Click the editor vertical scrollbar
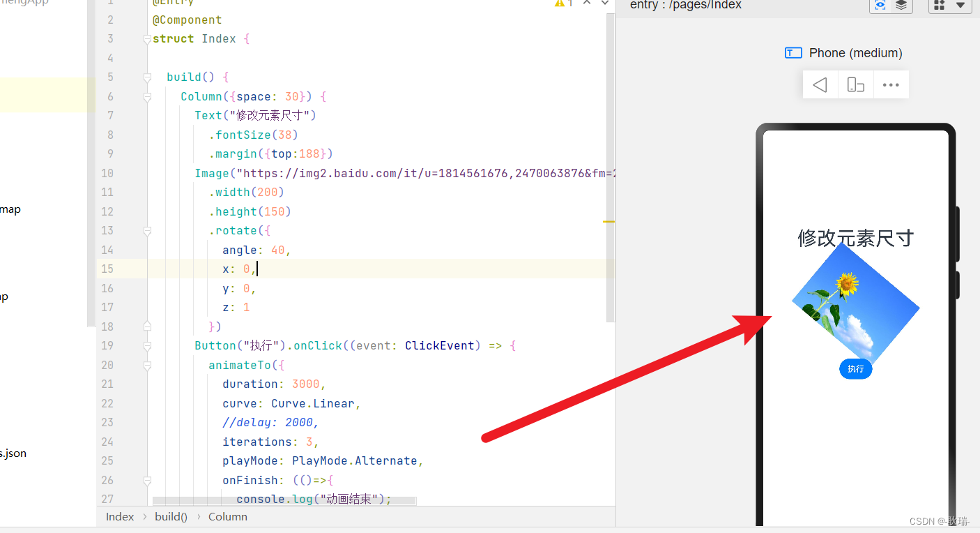Viewport: 980px width, 533px height. tap(611, 167)
